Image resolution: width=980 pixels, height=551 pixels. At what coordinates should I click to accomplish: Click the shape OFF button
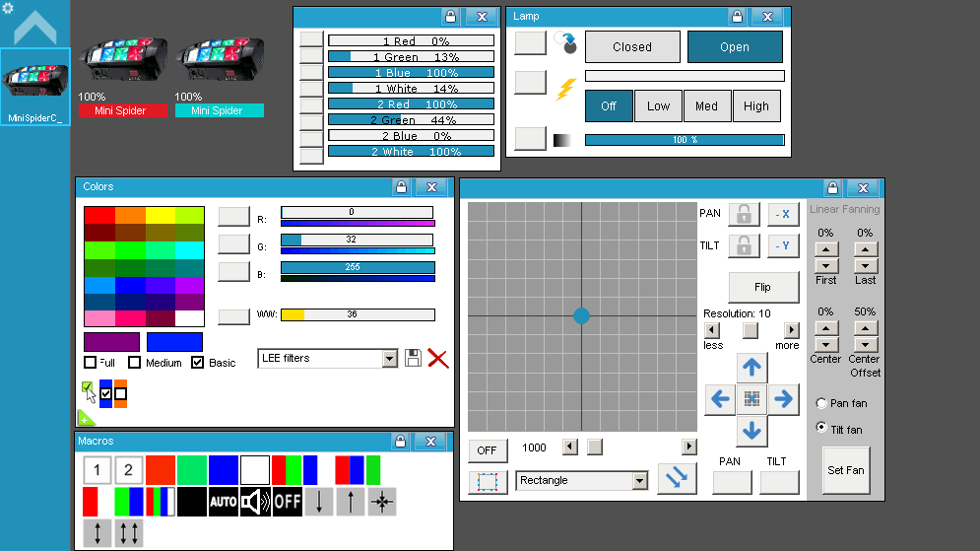(488, 450)
